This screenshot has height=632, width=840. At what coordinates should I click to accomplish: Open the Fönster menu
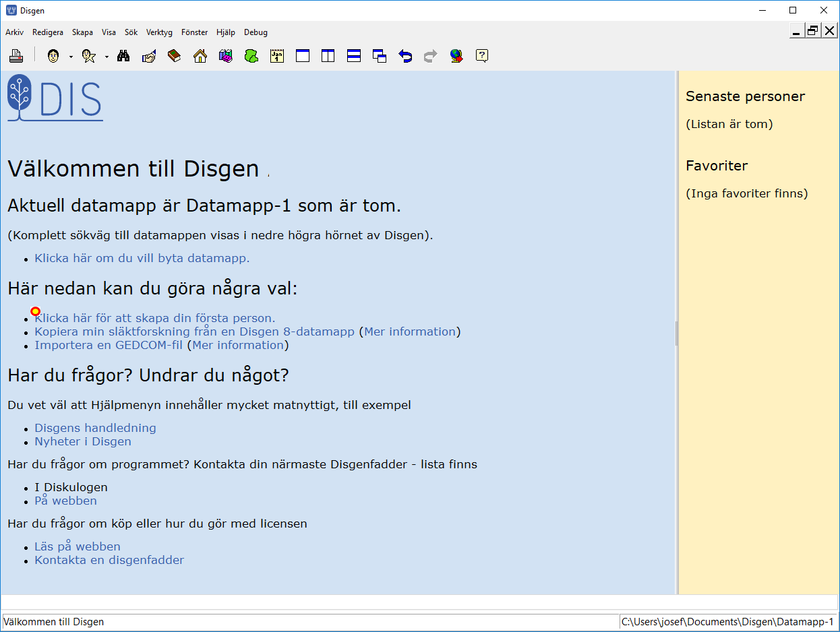tap(195, 32)
